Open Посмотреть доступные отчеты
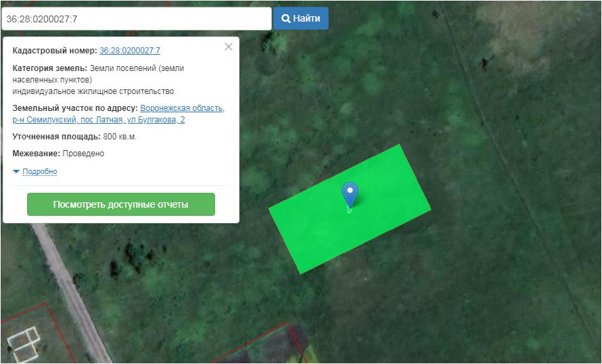 (120, 204)
